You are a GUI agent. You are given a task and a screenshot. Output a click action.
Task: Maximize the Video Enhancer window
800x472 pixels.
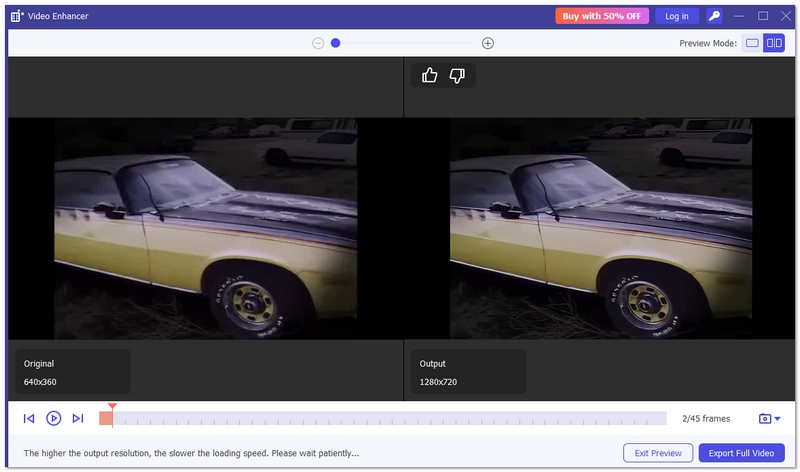[x=763, y=16]
